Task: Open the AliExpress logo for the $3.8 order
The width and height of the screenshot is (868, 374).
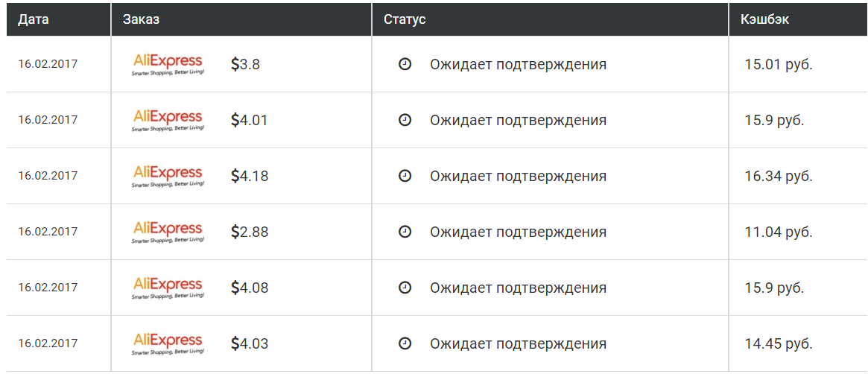Action: [168, 64]
